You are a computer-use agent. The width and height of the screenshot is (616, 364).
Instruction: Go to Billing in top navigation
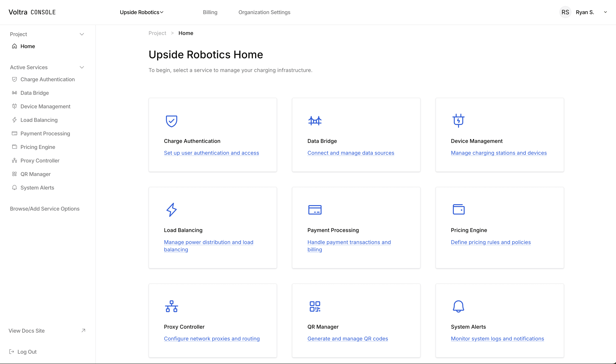(210, 12)
